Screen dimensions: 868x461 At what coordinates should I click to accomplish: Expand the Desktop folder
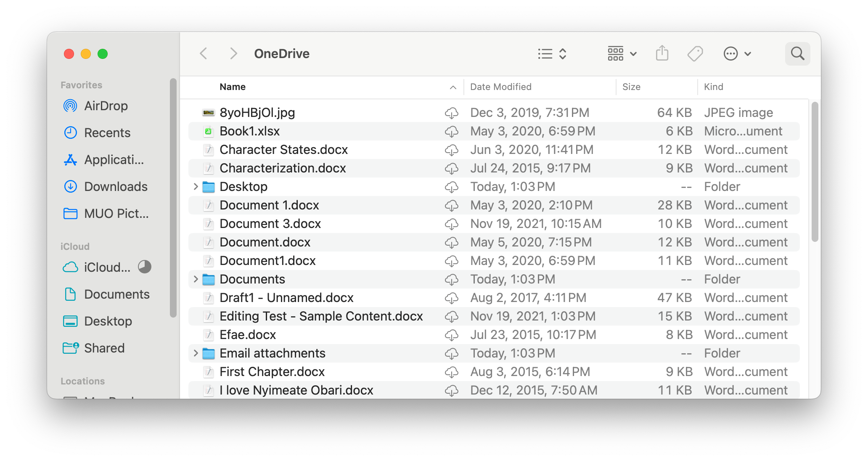click(195, 186)
